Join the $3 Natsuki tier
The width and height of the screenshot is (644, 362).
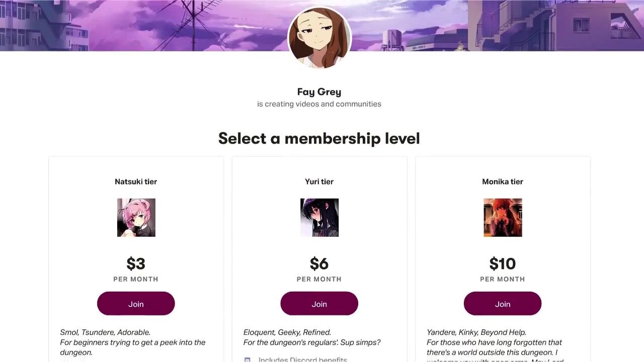coord(136,304)
